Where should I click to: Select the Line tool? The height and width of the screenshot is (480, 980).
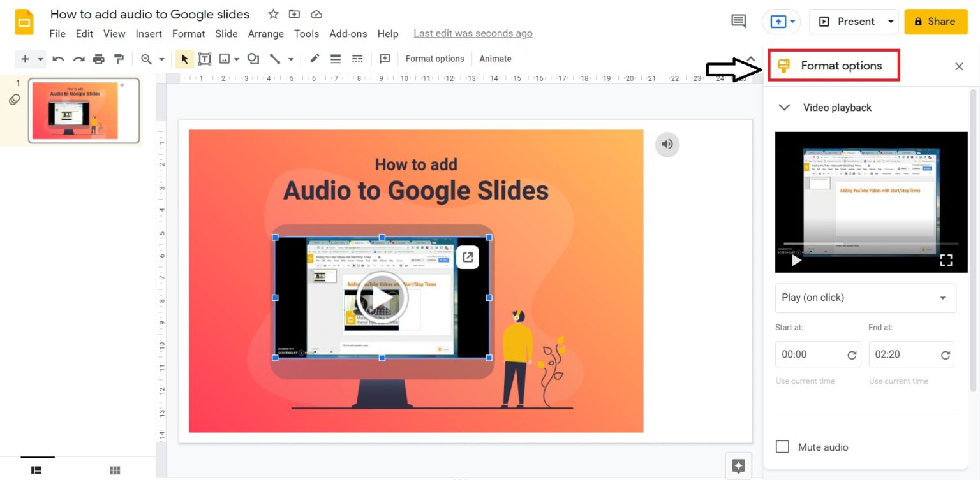pos(276,59)
